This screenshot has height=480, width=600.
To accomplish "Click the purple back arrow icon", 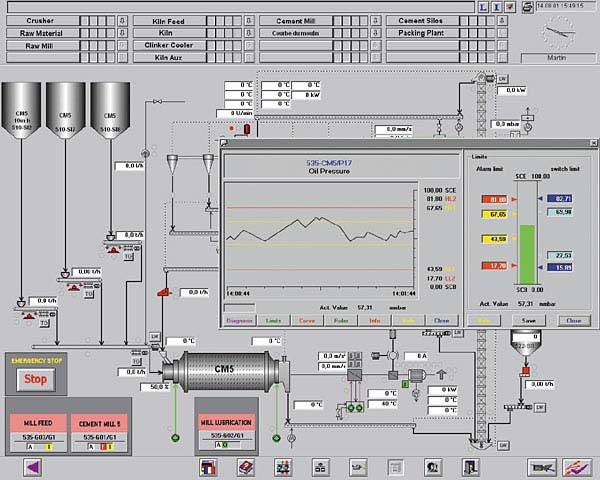I will point(31,466).
